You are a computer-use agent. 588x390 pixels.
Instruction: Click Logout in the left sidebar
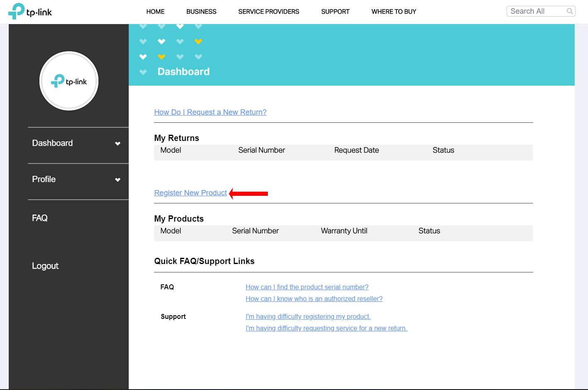[45, 266]
